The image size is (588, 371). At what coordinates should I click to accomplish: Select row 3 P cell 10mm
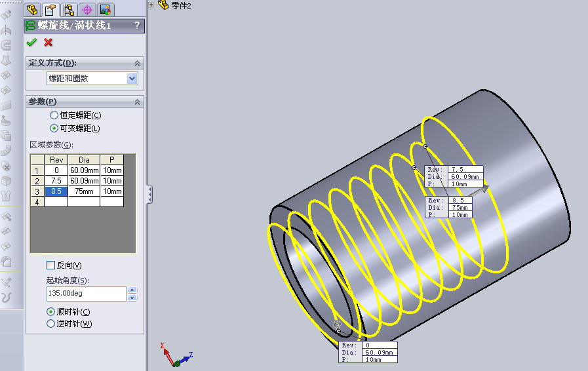click(111, 191)
